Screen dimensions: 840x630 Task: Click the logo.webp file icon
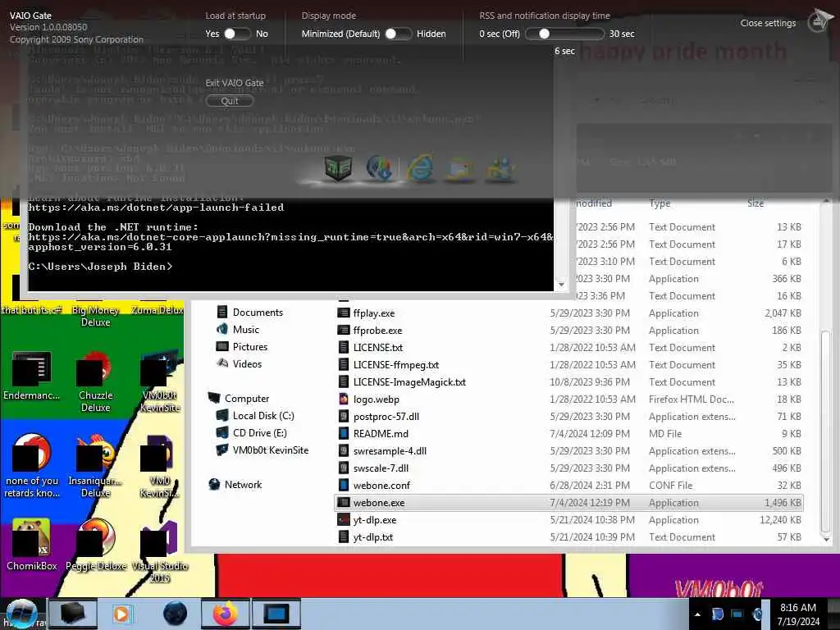pyautogui.click(x=344, y=399)
